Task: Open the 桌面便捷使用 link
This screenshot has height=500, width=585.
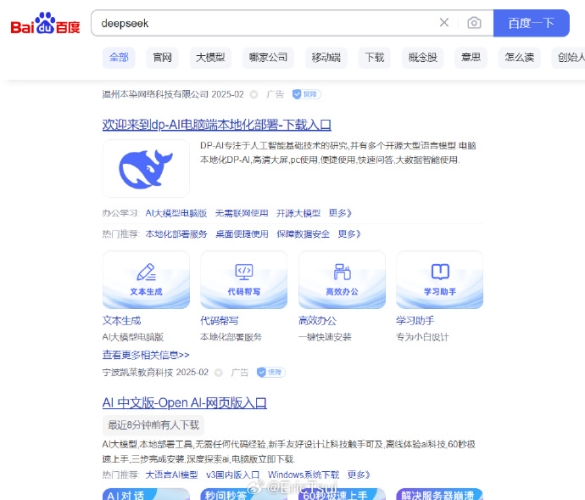Action: [242, 234]
